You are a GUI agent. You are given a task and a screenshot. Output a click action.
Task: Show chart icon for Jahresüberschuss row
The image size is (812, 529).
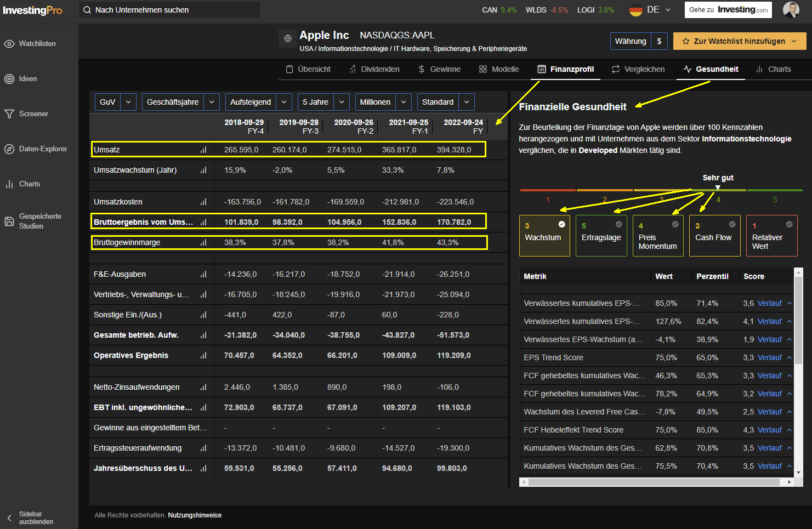coord(203,468)
